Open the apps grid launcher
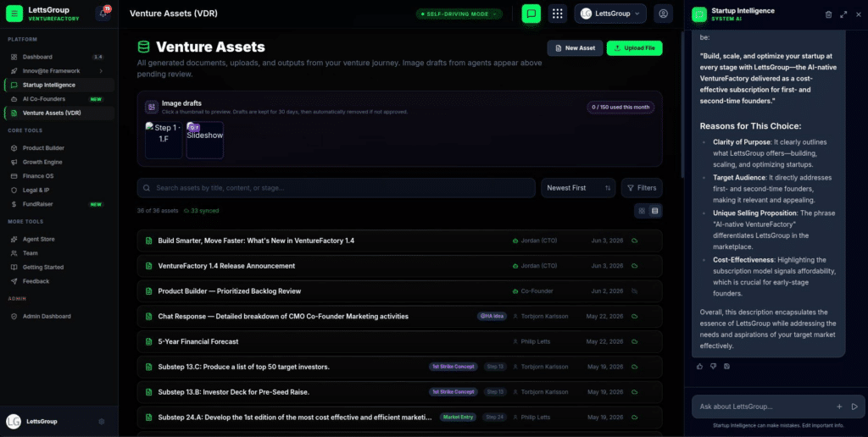This screenshot has height=437, width=868. tap(558, 14)
